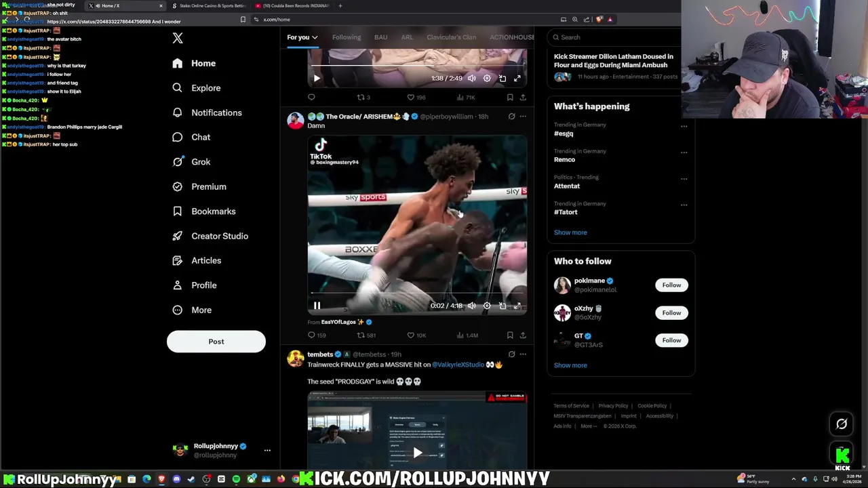
Task: Open top video settings gear
Action: tap(487, 79)
